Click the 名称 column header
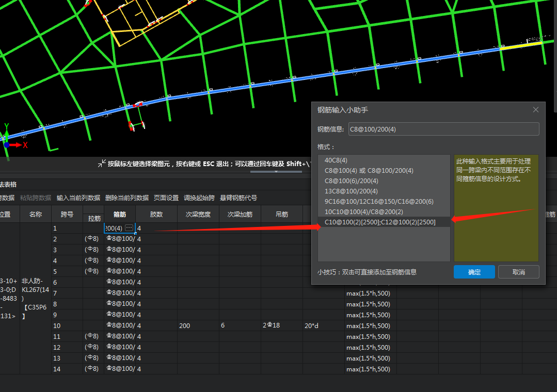This screenshot has height=392, width=557. pos(36,214)
